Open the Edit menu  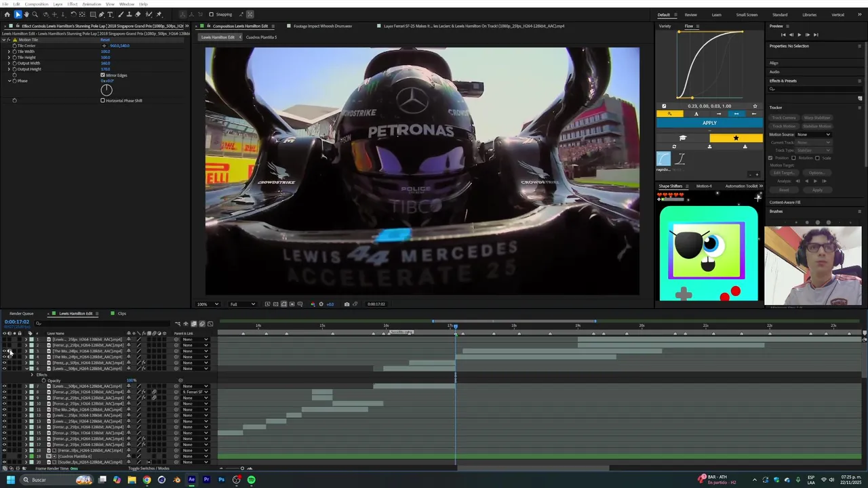coord(16,4)
